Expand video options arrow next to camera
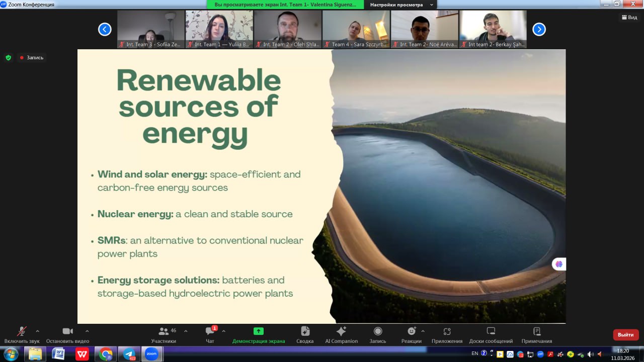644x362 pixels. coord(87,331)
